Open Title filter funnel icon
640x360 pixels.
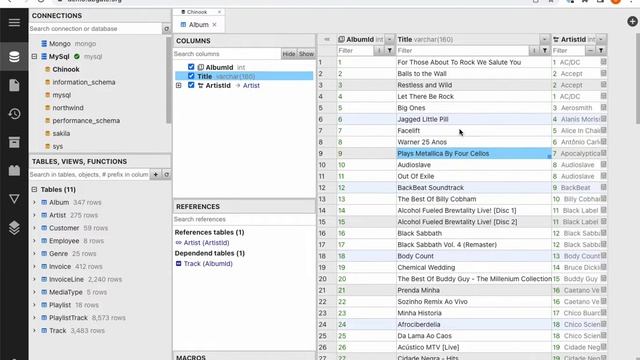545,51
